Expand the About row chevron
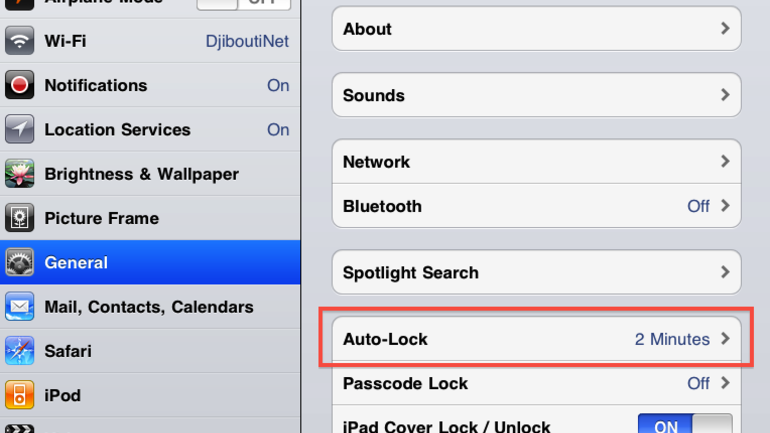The image size is (770, 433). [x=725, y=28]
